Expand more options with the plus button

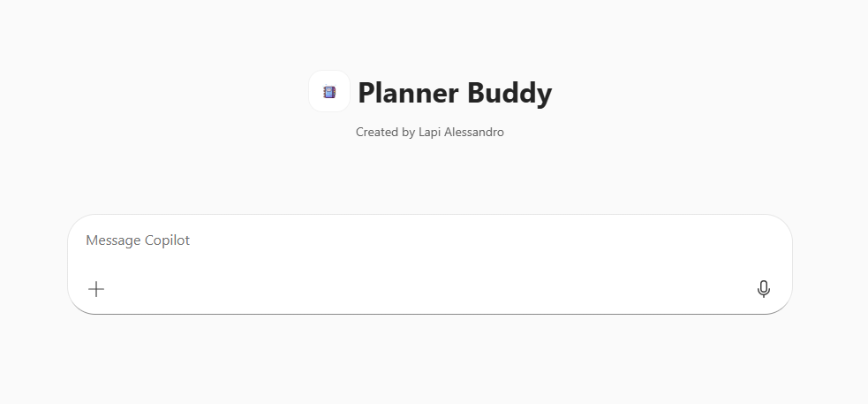tap(96, 289)
